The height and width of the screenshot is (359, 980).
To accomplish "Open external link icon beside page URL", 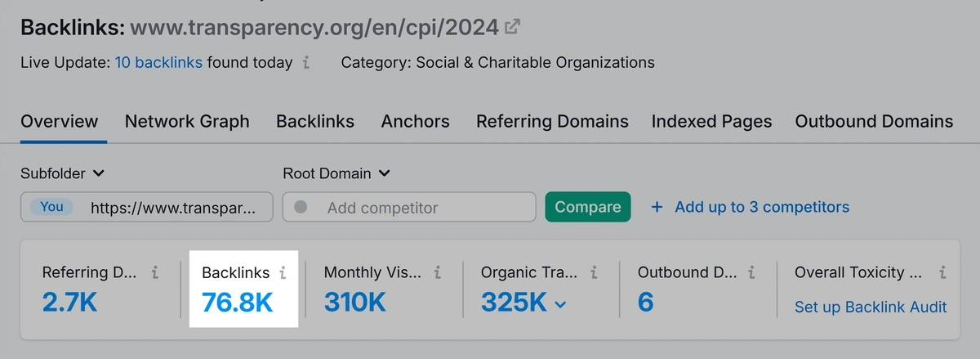I will (513, 27).
